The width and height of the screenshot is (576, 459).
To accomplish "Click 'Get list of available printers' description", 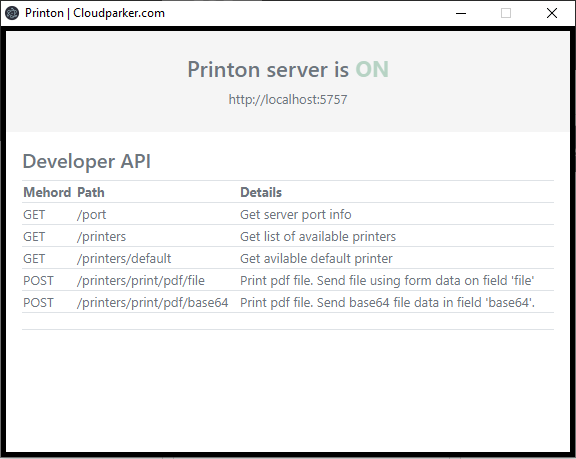I will [x=318, y=236].
